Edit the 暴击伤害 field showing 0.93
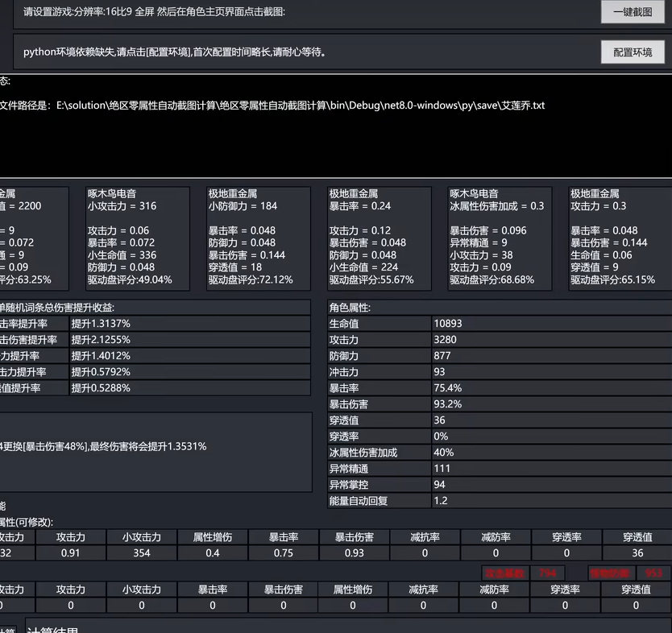 354,553
